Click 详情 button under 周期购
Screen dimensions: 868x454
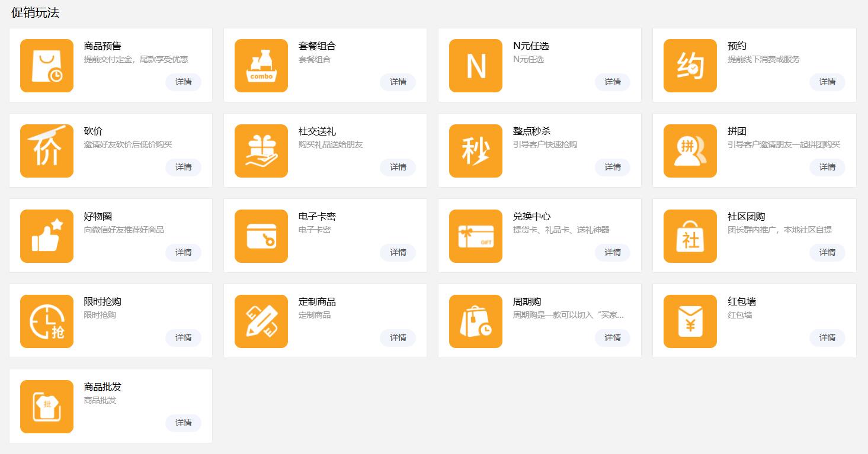(x=613, y=338)
